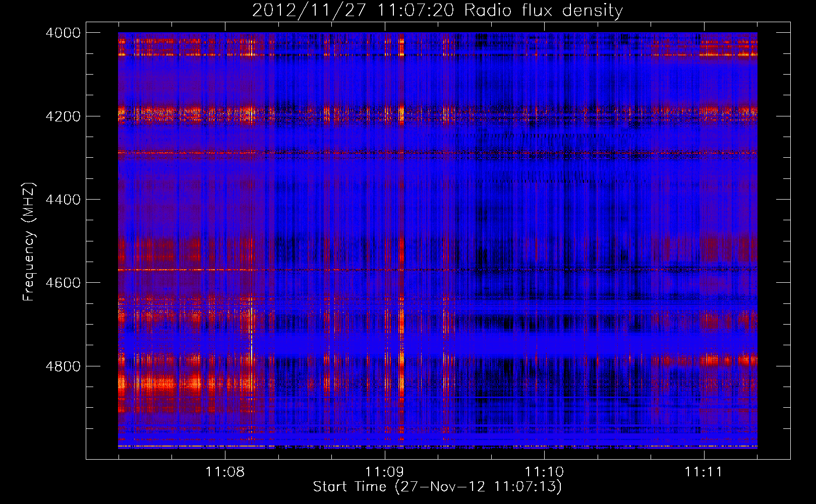Click the 4200 frequency tick label
The image size is (816, 504).
(63, 116)
